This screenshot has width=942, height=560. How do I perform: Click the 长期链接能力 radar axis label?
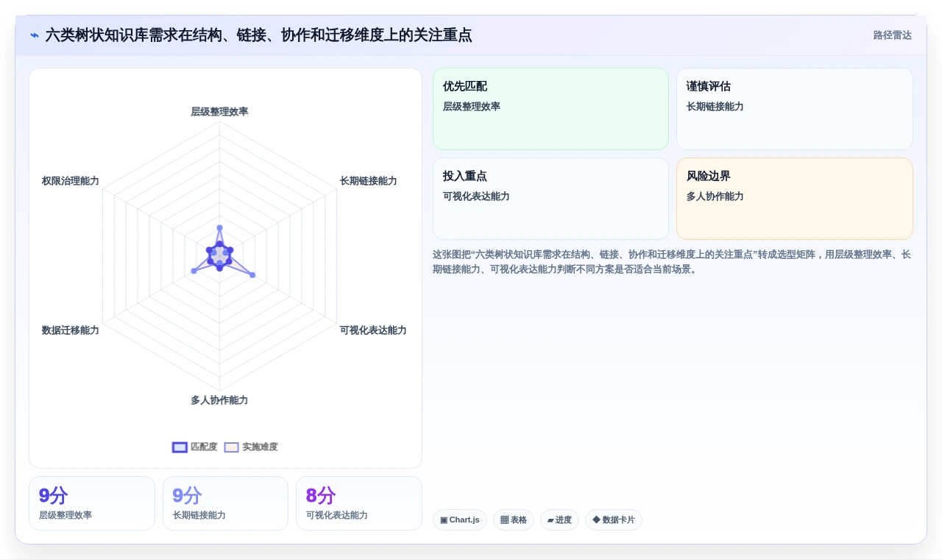click(x=368, y=181)
